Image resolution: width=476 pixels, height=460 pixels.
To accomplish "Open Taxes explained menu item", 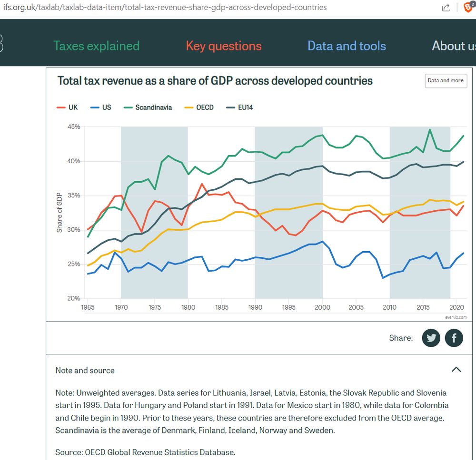I will [97, 46].
